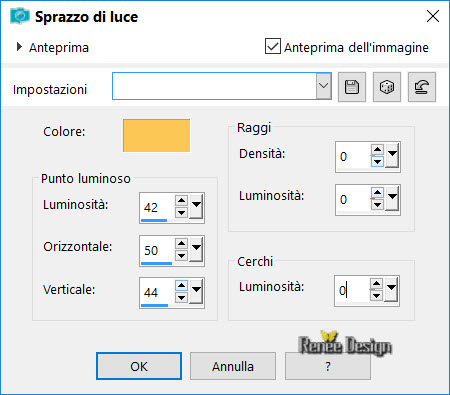This screenshot has height=395, width=450.
Task: Close the Sprazzo di luce dialog
Action: click(x=433, y=16)
